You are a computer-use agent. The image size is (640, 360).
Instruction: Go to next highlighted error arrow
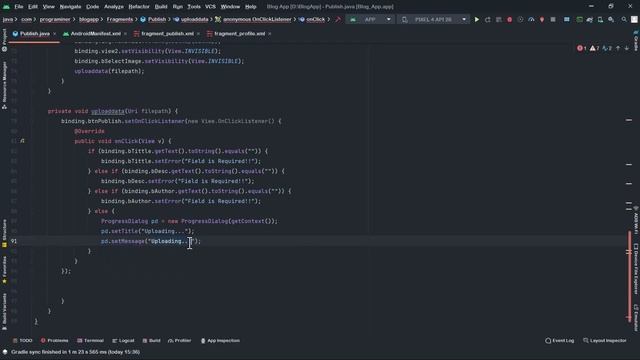pyautogui.click(x=627, y=48)
